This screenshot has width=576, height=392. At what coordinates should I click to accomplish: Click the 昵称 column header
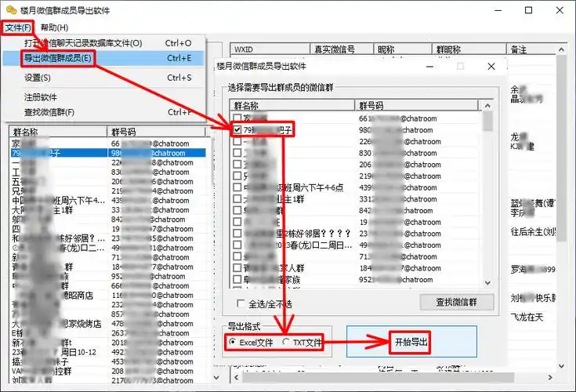(403, 49)
